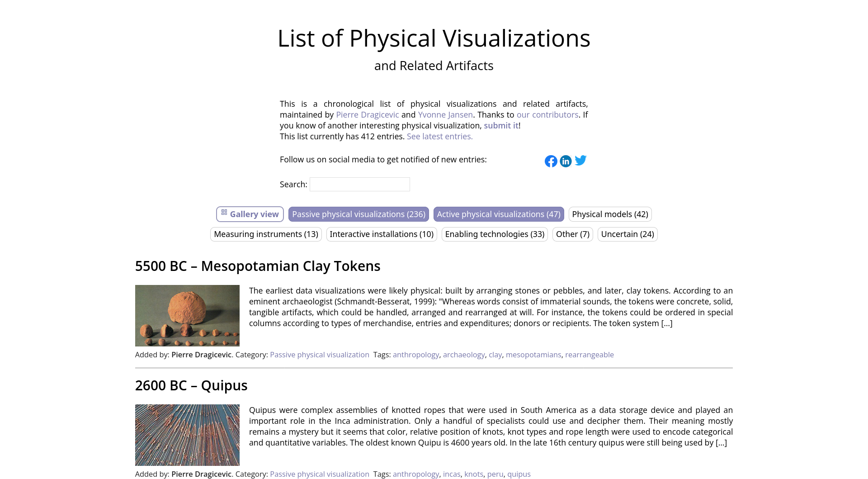868x479 pixels.
Task: Toggle Active physical visualizations filter
Action: (498, 214)
